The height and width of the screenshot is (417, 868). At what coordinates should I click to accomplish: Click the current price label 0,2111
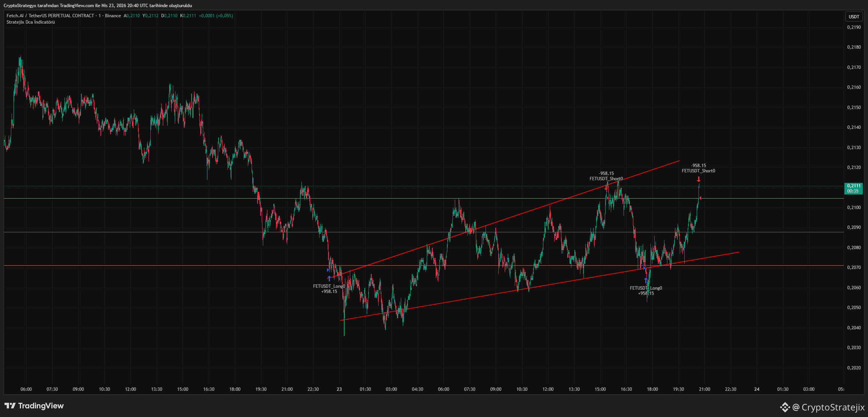[x=853, y=188]
